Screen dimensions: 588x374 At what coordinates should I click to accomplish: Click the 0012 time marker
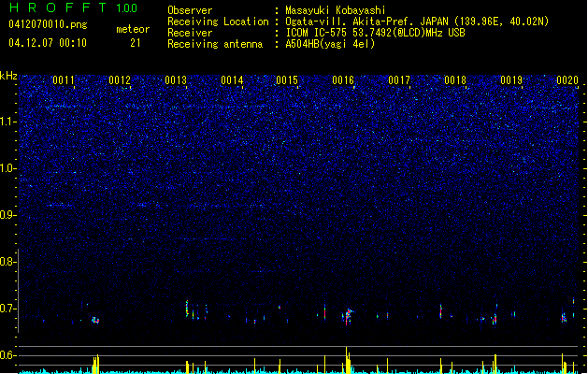tap(120, 80)
